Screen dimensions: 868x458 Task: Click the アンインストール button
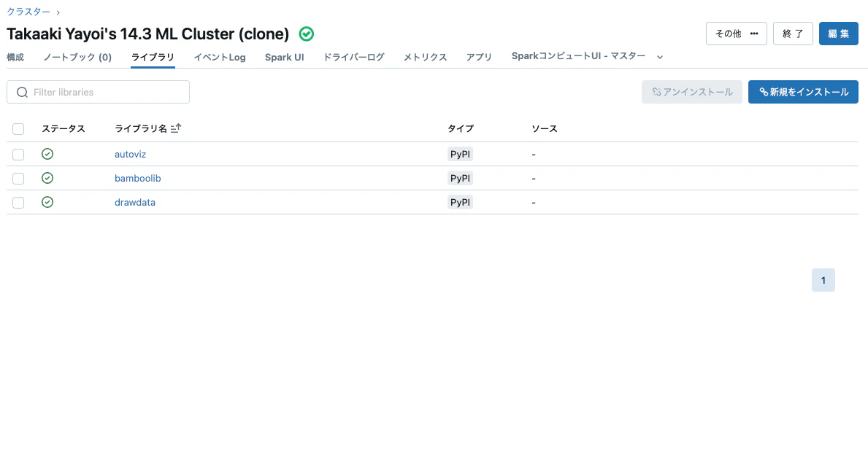coord(692,92)
